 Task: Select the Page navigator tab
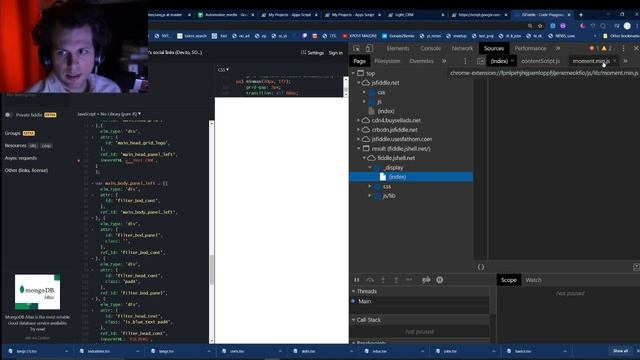point(359,61)
